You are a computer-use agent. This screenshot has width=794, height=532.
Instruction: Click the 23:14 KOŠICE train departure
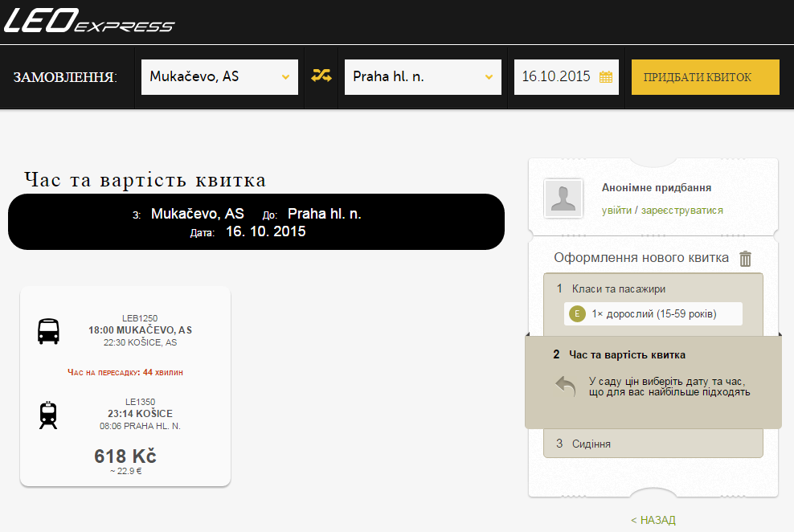[x=141, y=414]
